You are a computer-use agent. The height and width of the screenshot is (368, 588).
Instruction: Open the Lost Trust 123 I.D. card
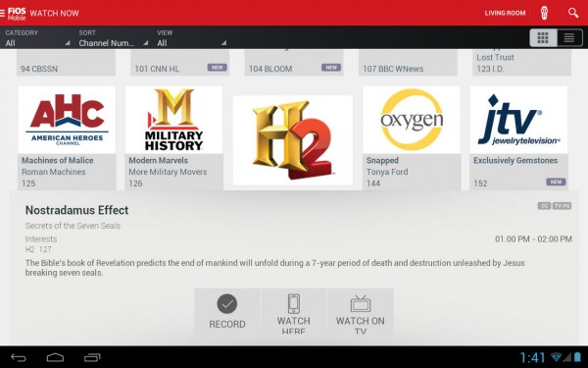pos(522,63)
